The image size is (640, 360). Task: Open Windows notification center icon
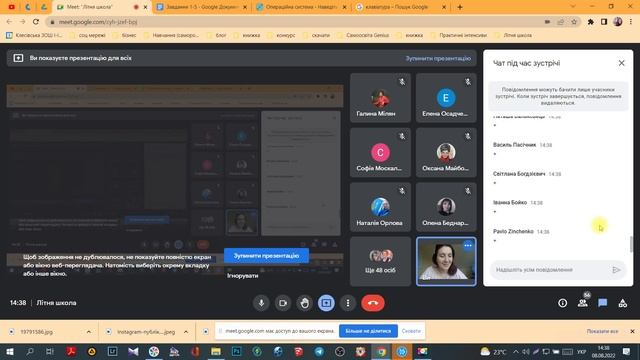point(627,351)
